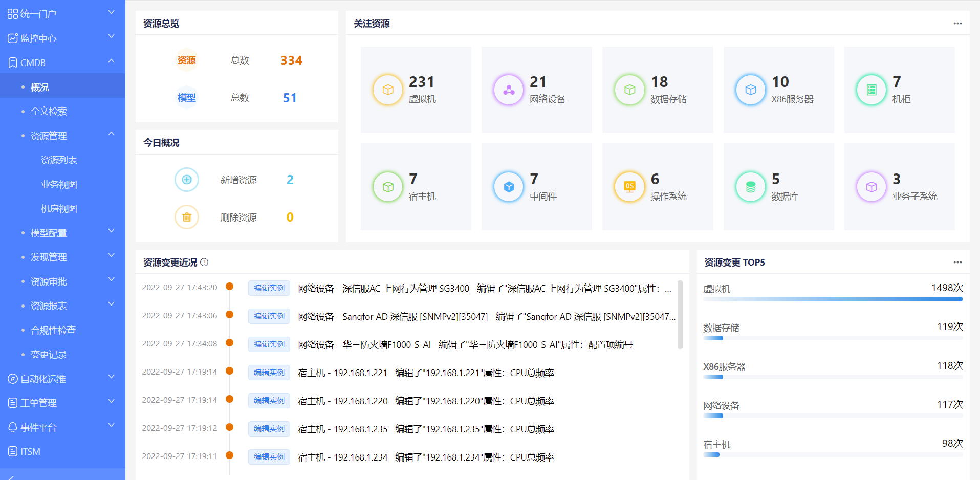Expand the 模型配置 submenu chevron
The height and width of the screenshot is (480, 980).
tap(111, 231)
